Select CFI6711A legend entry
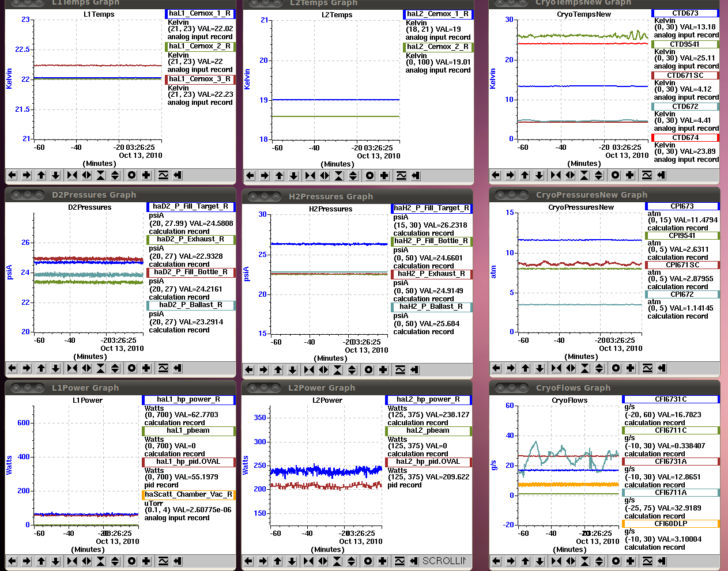 tap(671, 493)
